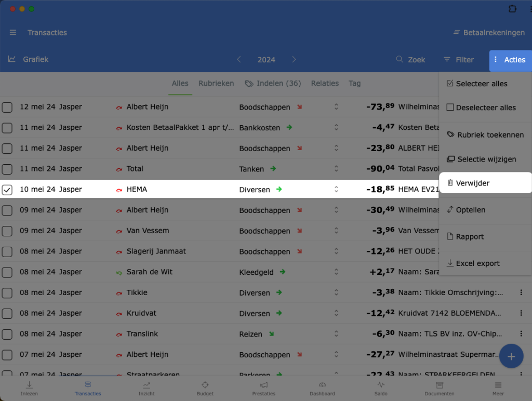Switch to the Rubrieken tab
Screen dimensions: 532x401
[x=216, y=83]
